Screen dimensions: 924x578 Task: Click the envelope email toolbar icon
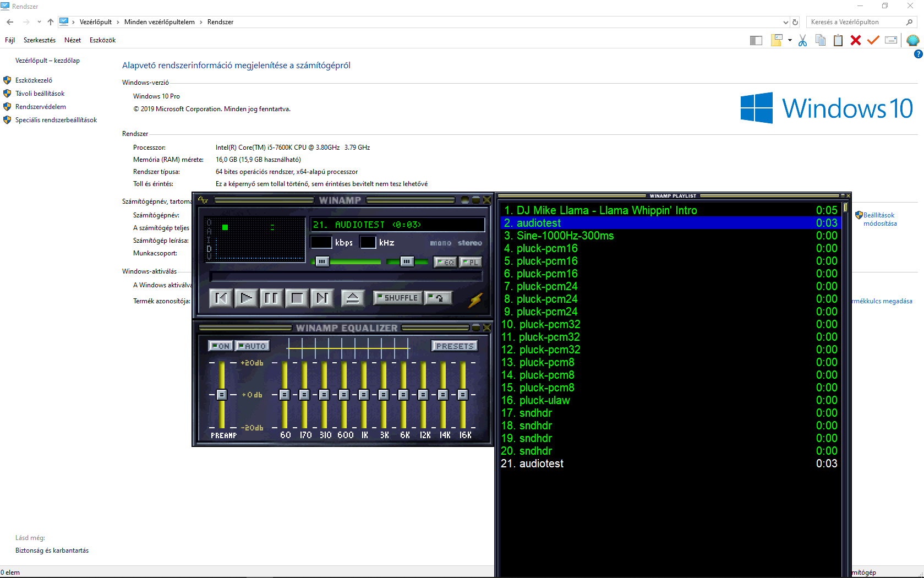pyautogui.click(x=891, y=40)
